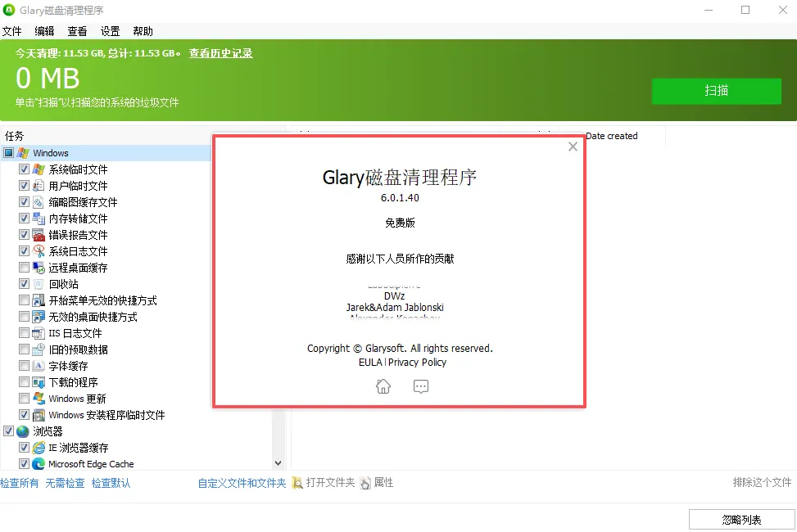Click the Windows 更新 icon

coord(38,399)
